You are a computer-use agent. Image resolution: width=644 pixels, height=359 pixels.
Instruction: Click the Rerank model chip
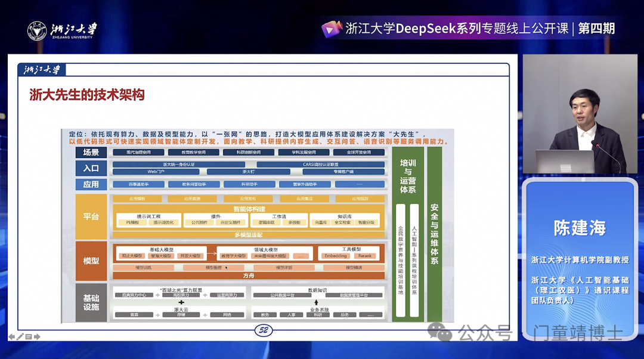365,256
